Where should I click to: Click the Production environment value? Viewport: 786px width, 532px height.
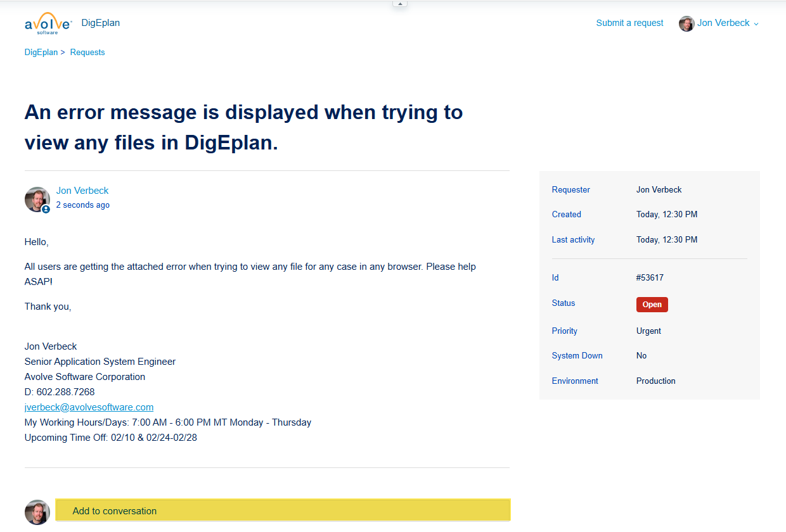[x=656, y=381]
